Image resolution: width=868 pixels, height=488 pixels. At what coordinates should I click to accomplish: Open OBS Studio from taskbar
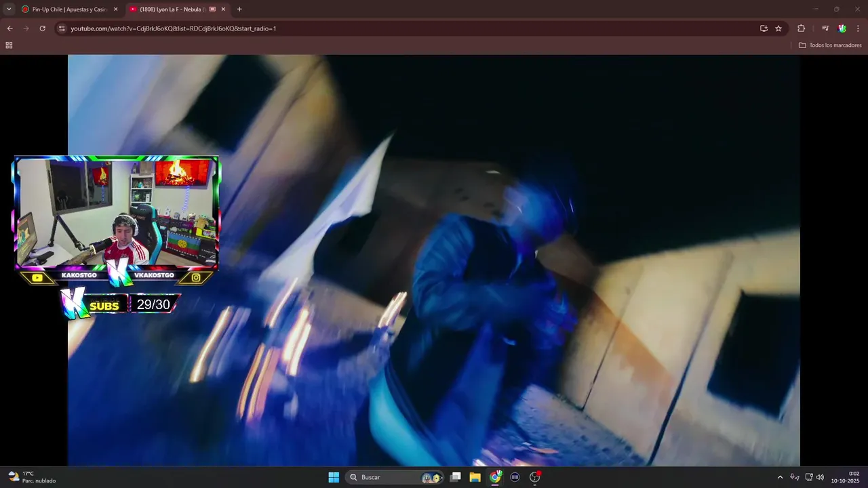(x=534, y=477)
